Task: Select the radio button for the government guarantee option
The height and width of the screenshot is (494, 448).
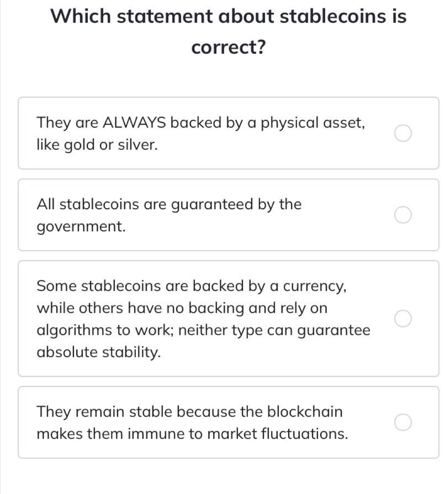Action: coord(403,215)
